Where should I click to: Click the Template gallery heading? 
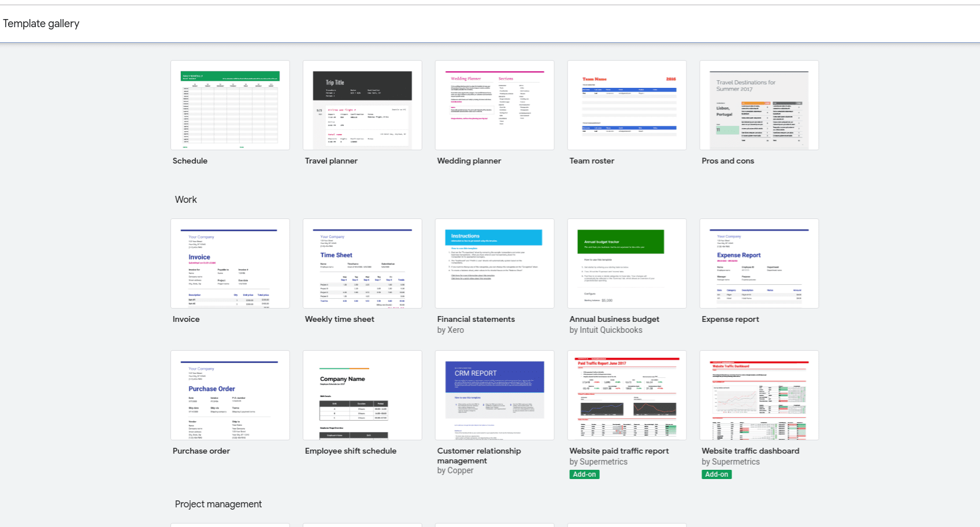coord(41,23)
